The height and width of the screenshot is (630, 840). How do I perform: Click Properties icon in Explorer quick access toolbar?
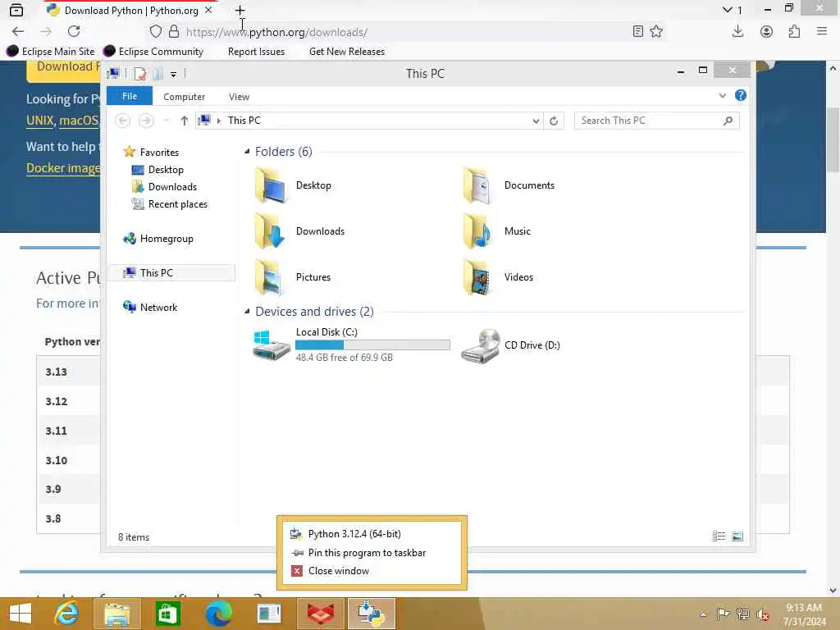click(x=139, y=73)
